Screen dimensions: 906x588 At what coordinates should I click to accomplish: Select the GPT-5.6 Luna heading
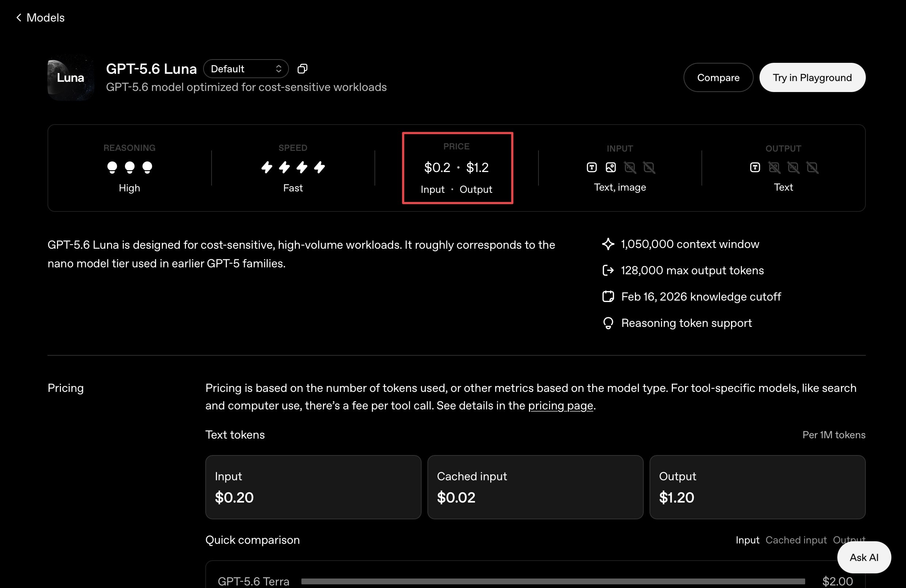tap(151, 69)
